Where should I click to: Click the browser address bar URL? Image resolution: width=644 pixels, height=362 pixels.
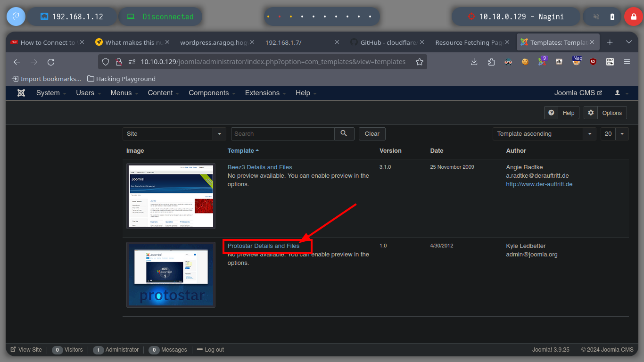[x=273, y=62]
